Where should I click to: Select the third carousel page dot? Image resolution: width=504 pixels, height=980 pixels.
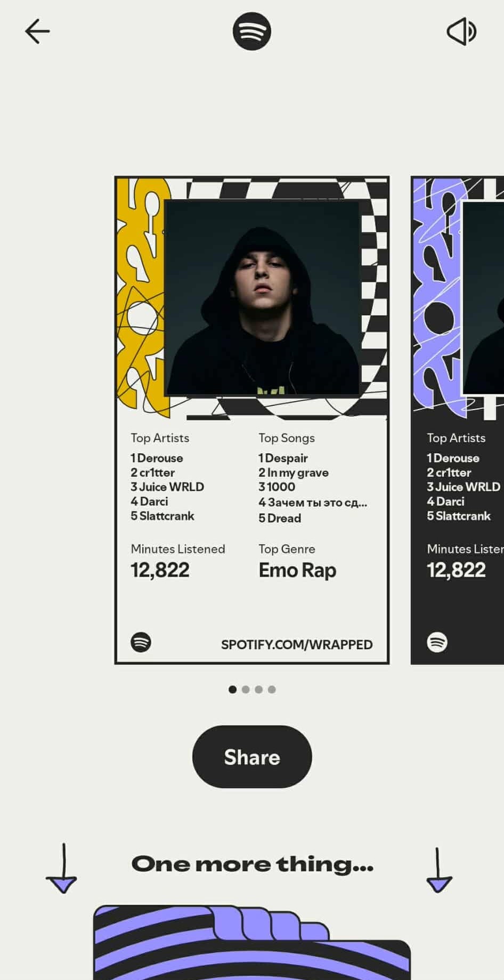click(258, 690)
